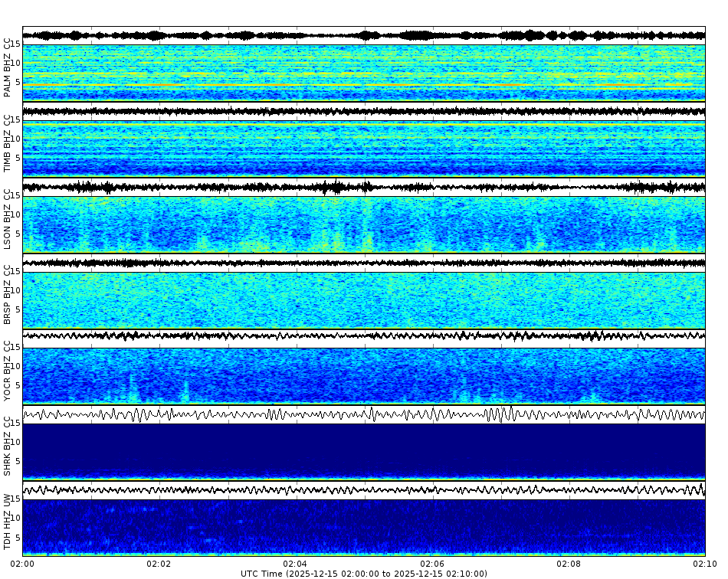
Task: Click the frequency label 5 on BRSP axis
Action: pyautogui.click(x=18, y=309)
